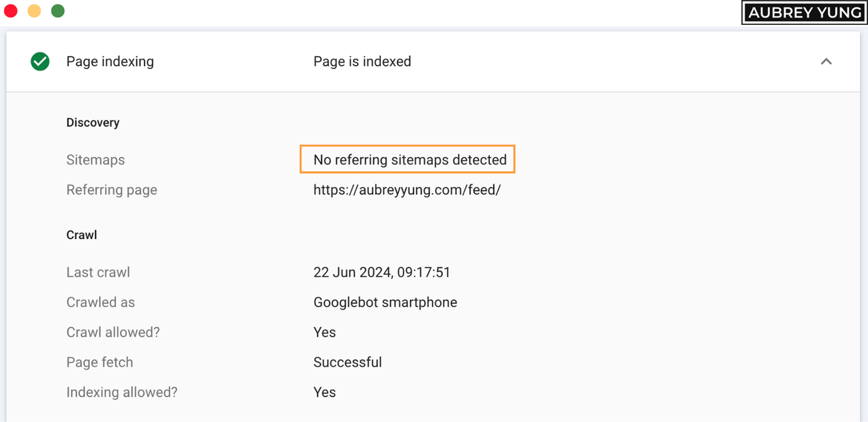
Task: Select the Aubrey Yung logo
Action: tap(803, 12)
